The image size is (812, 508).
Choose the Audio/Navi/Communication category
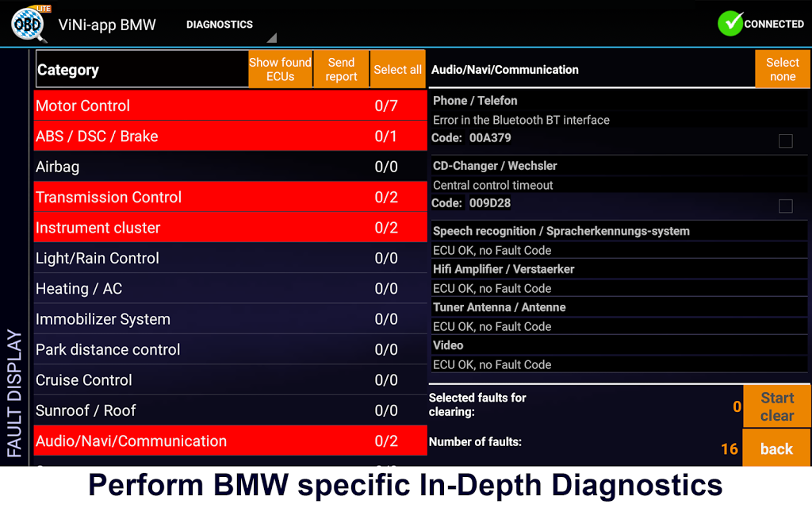coord(230,441)
